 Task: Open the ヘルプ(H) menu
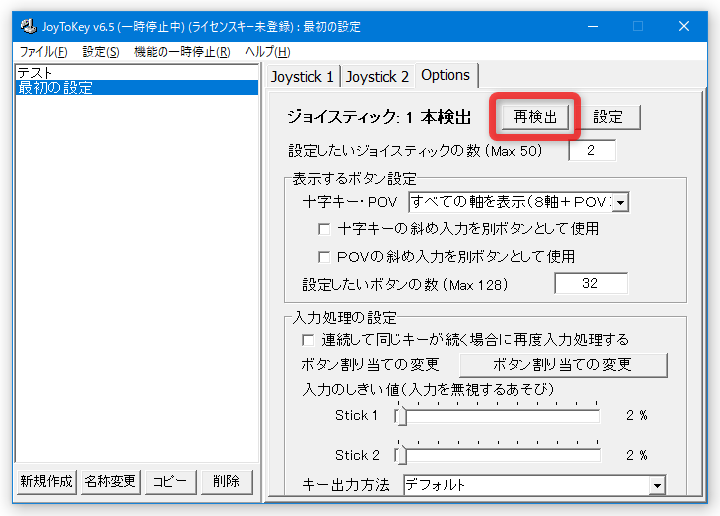pos(267,51)
